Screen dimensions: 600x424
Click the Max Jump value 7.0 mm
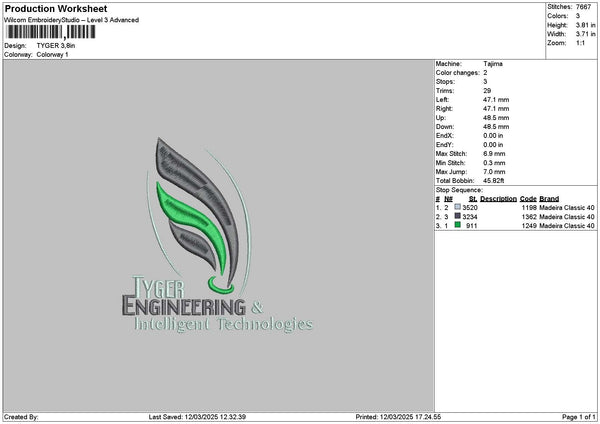[x=494, y=172]
